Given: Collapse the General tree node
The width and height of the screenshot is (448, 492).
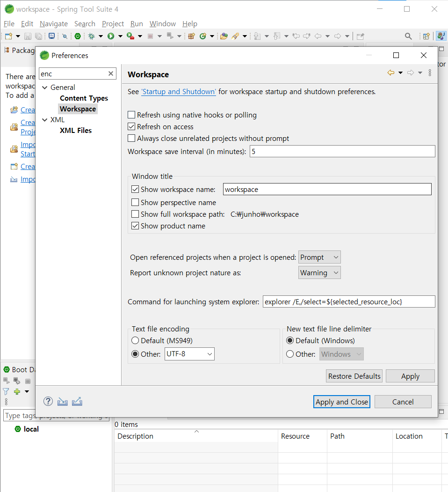Looking at the screenshot, I should [x=45, y=88].
